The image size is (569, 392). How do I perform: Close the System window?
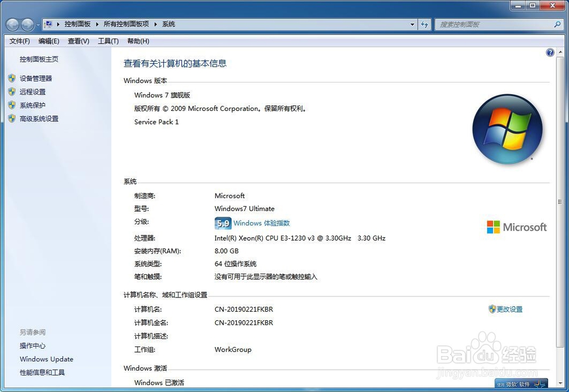[x=552, y=6]
